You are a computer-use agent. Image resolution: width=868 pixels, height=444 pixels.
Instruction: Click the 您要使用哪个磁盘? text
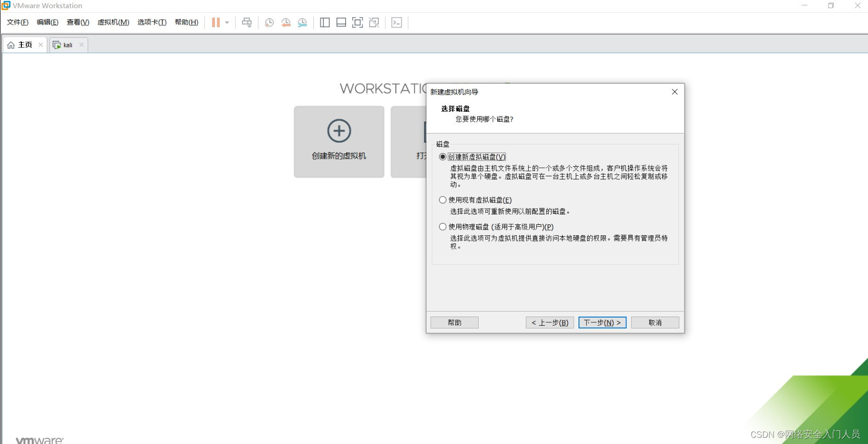tap(484, 119)
